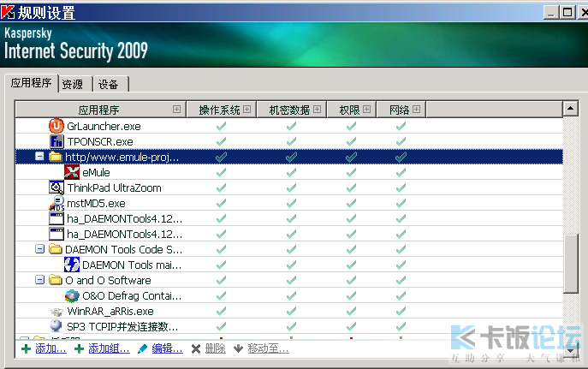Click the 删除 link

[215, 348]
